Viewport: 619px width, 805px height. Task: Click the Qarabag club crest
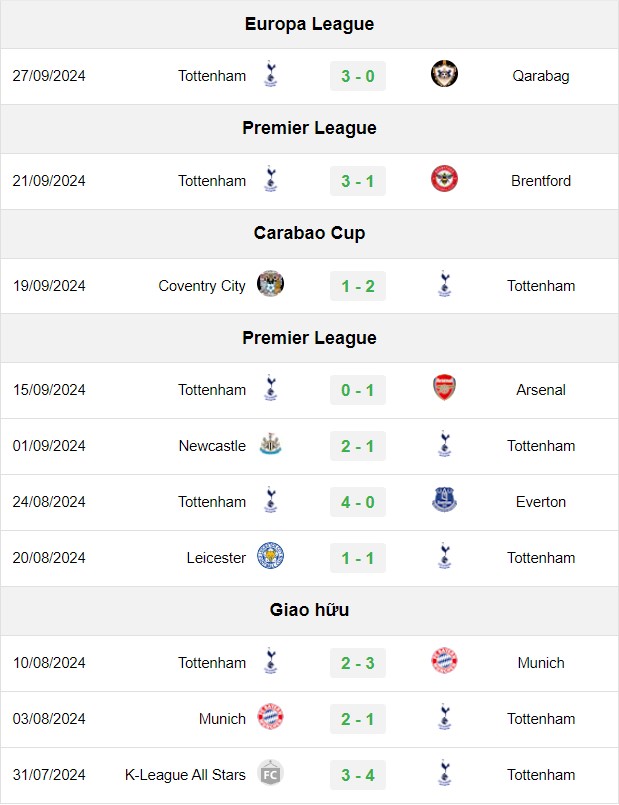(x=444, y=73)
